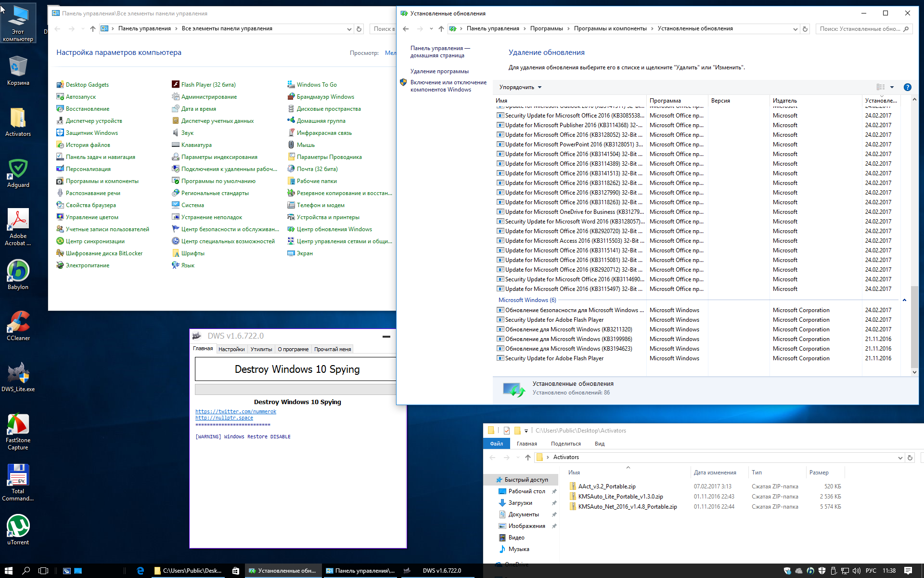Viewport: 924px width, 578px height.
Task: Open the Activators folder on desktop
Action: [x=18, y=122]
